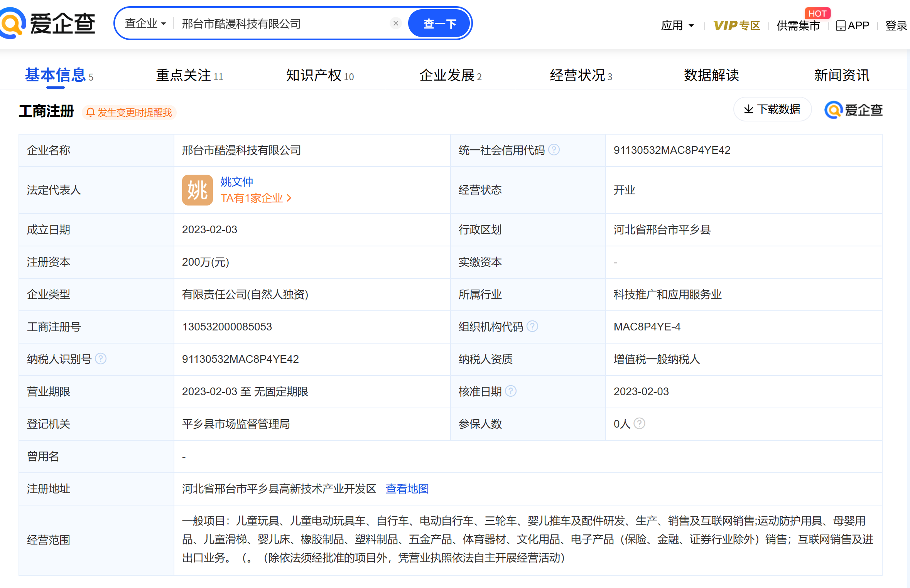This screenshot has height=588, width=910.
Task: Select the 数据解读 tab
Action: pyautogui.click(x=711, y=75)
